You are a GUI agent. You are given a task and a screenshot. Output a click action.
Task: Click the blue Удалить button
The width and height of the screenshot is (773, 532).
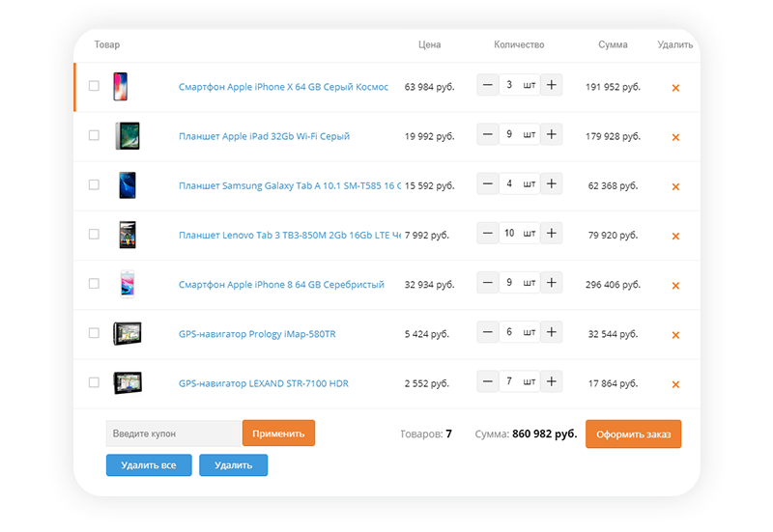[x=233, y=465]
